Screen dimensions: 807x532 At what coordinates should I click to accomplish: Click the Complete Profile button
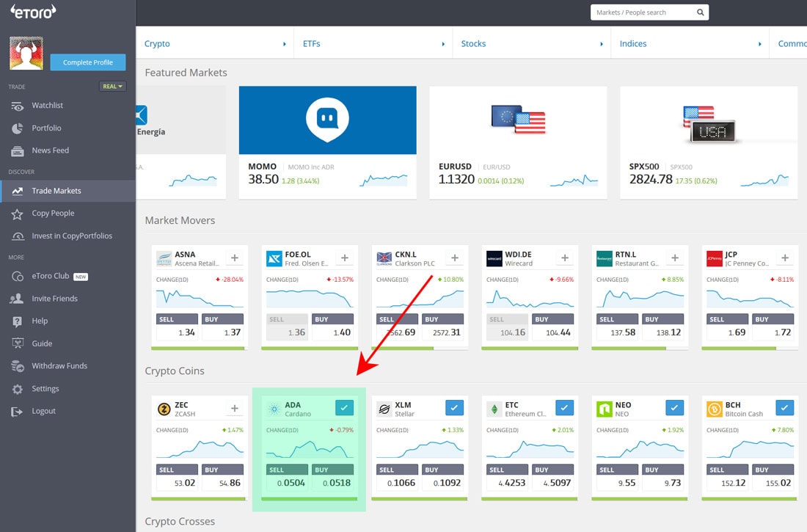click(x=87, y=62)
